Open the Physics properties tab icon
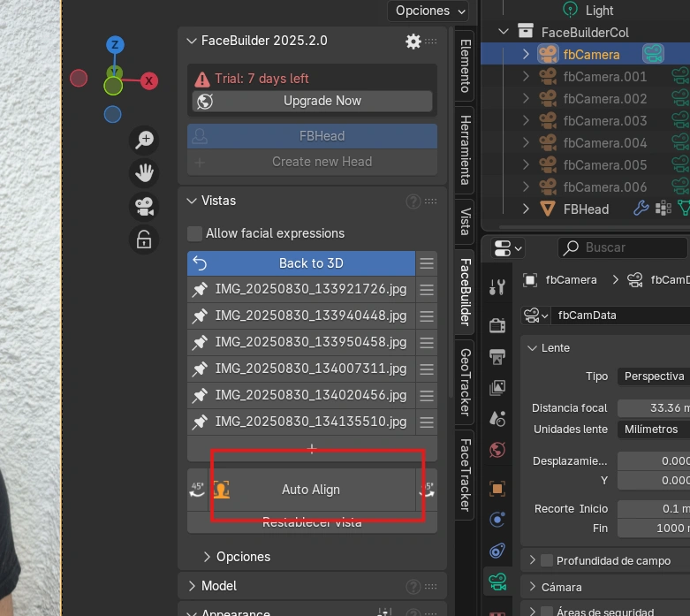This screenshot has width=690, height=616. coord(497,520)
